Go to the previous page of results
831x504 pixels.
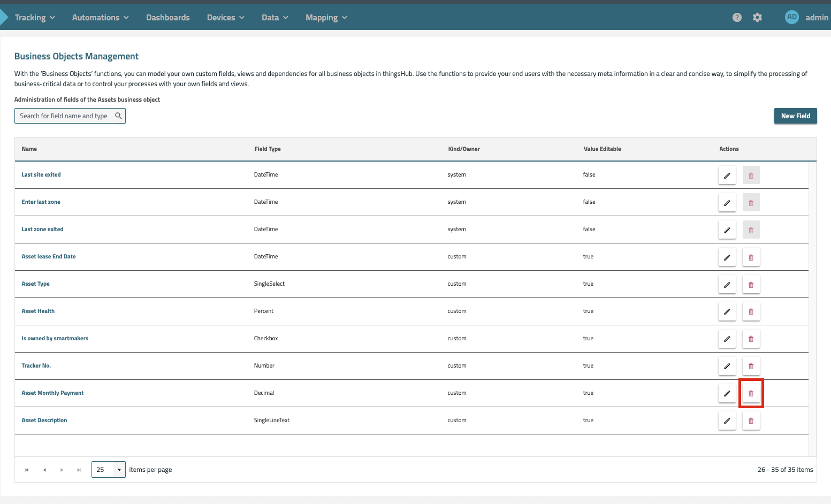pos(44,470)
